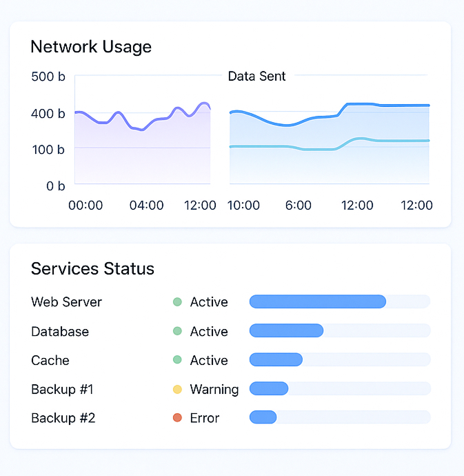
Task: Click the Database progress bar
Action: pyautogui.click(x=339, y=331)
